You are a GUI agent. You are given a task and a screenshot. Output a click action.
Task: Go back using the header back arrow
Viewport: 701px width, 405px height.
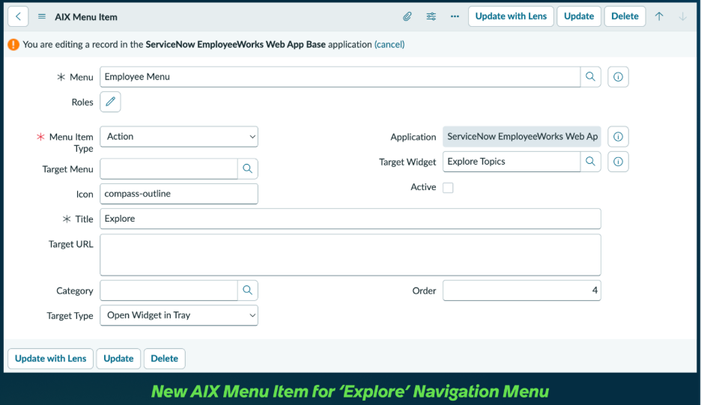pos(18,17)
